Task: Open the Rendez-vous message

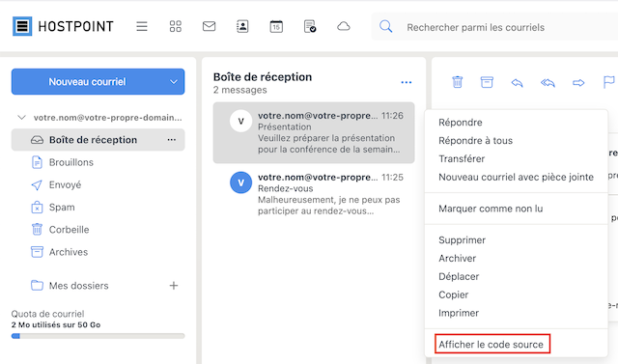Action: (x=314, y=194)
